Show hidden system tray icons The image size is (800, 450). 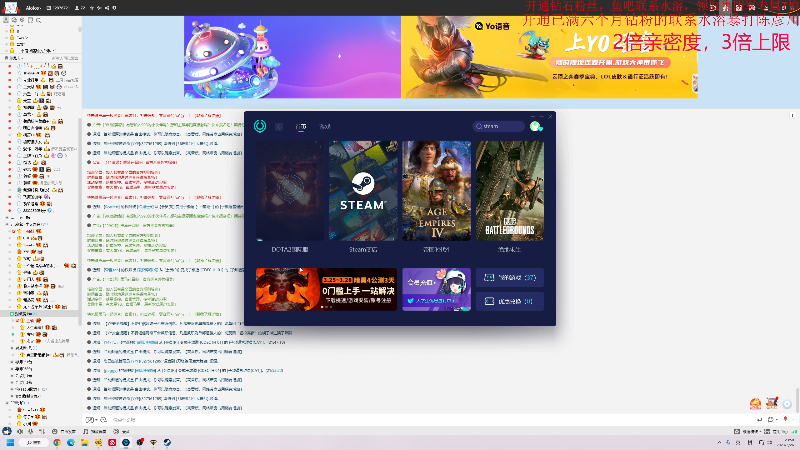(719, 442)
